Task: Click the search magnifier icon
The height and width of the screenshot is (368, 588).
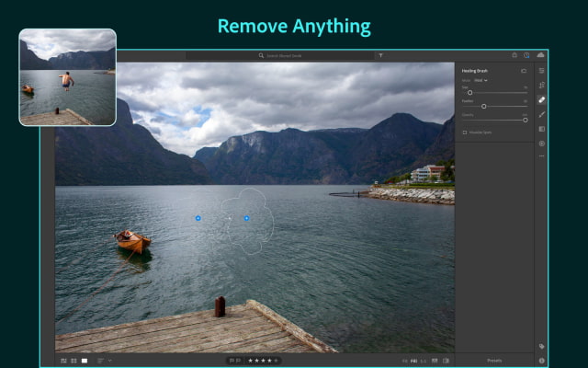Action: (x=261, y=55)
